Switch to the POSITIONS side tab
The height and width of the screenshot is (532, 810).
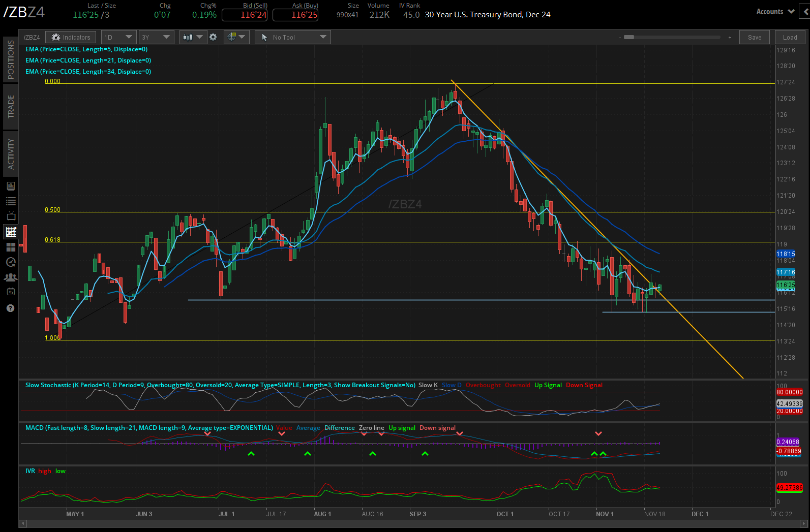[x=11, y=59]
